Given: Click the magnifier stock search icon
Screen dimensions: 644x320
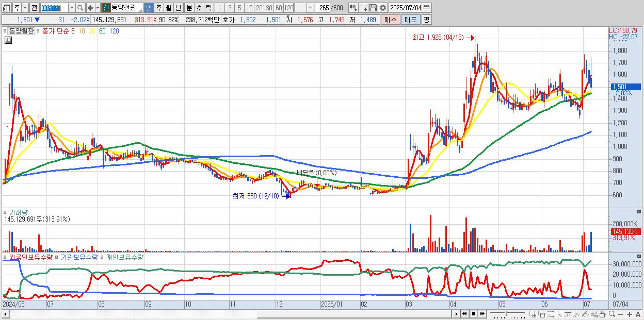Looking at the screenshot, I should tap(80, 8).
